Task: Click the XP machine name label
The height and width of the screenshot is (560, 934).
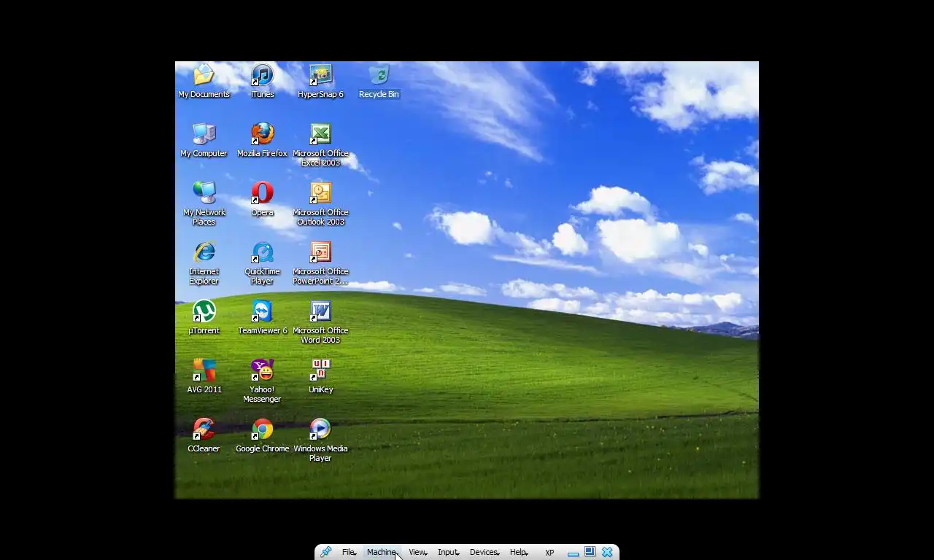Action: pos(549,553)
